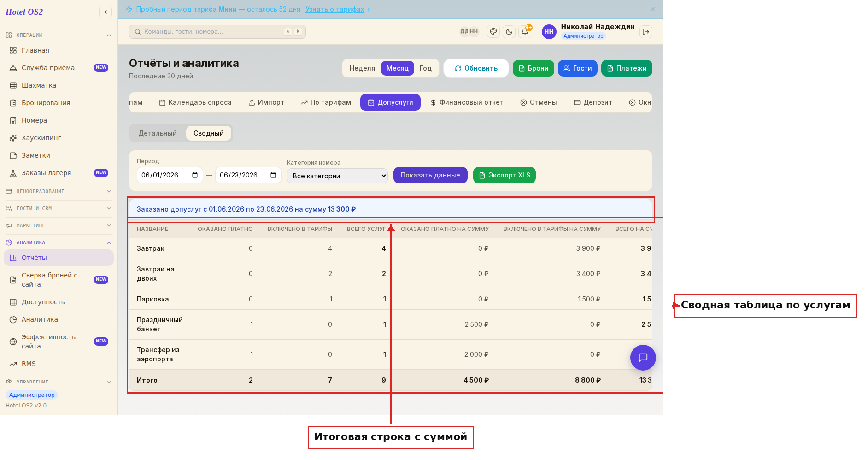The width and height of the screenshot is (868, 460).
Task: Open the chat bubble floating button
Action: (x=643, y=358)
